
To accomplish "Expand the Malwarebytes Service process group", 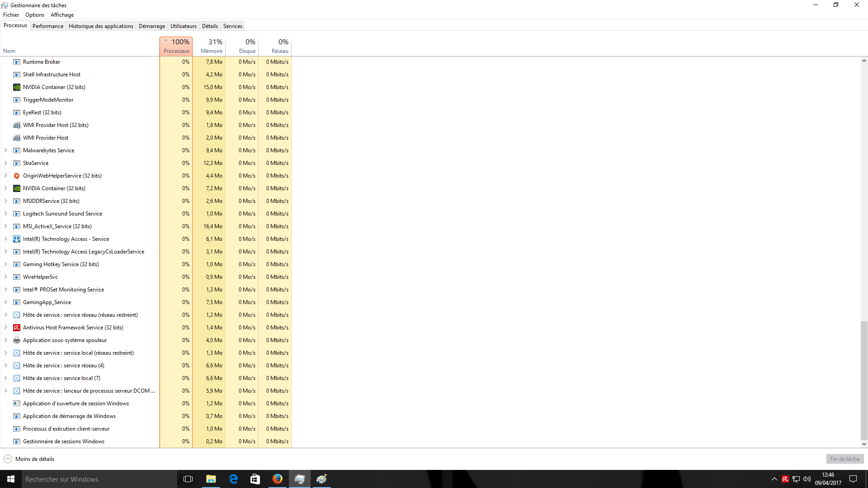I will pyautogui.click(x=5, y=150).
